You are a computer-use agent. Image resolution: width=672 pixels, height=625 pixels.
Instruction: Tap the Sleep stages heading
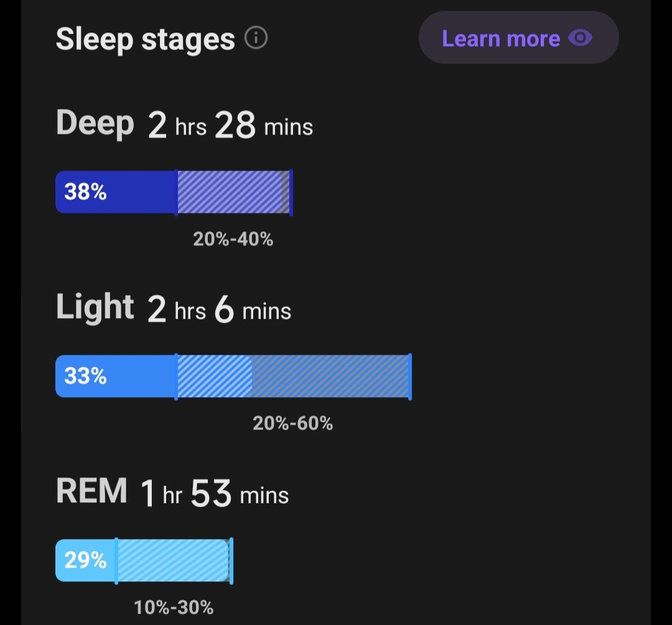point(145,40)
